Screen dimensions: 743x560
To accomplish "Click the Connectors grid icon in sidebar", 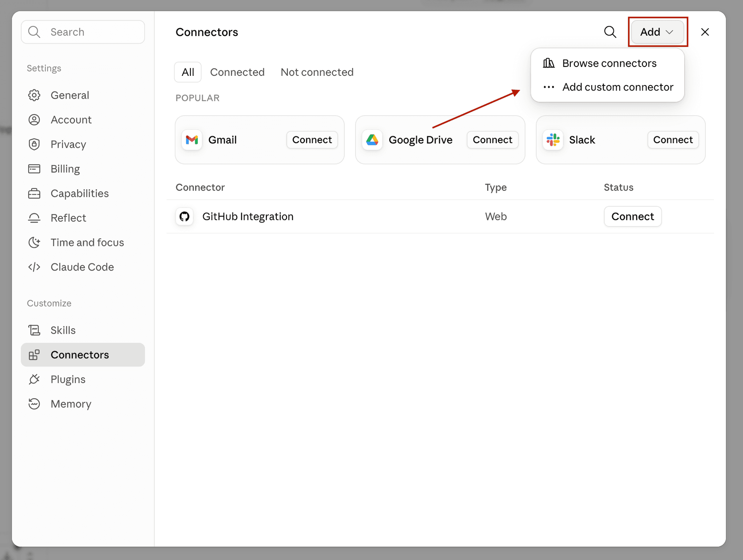I will (x=34, y=354).
